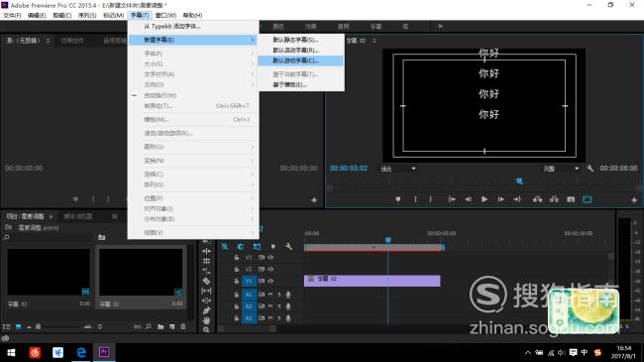Step back one frame in Program monitor
The height and width of the screenshot is (362, 644).
468,199
